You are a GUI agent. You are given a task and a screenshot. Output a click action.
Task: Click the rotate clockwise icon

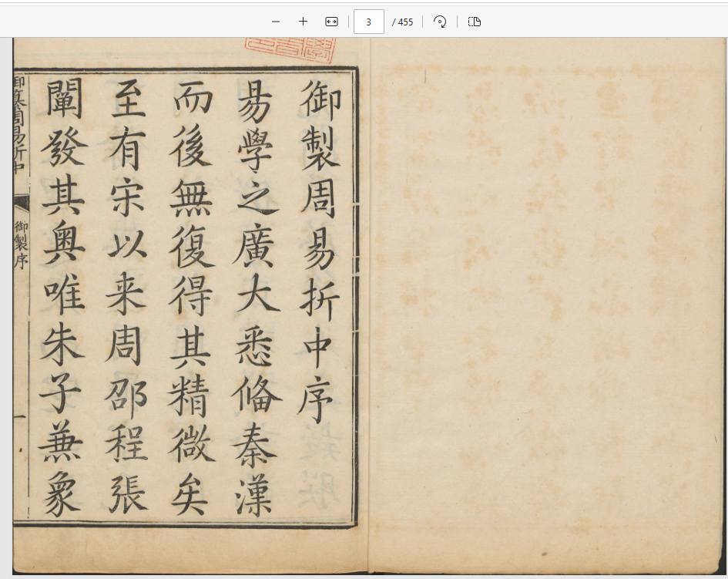440,22
